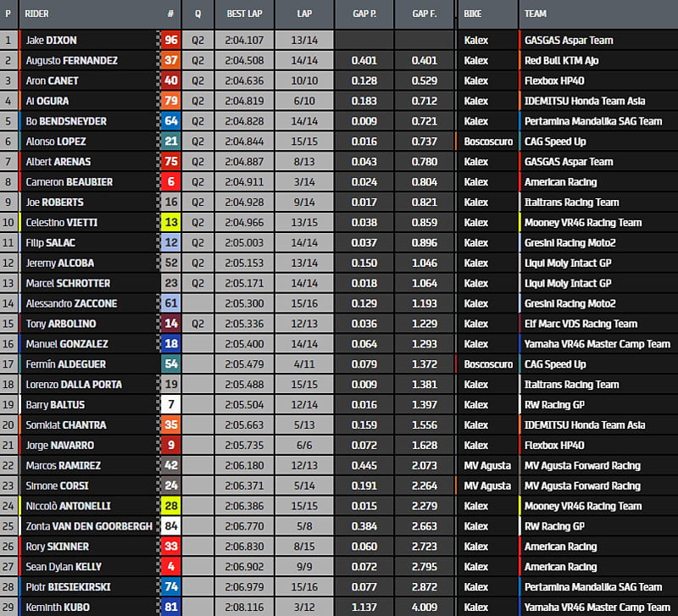This screenshot has width=678, height=616.
Task: Click the blue number 64 badge
Action: coord(171,121)
